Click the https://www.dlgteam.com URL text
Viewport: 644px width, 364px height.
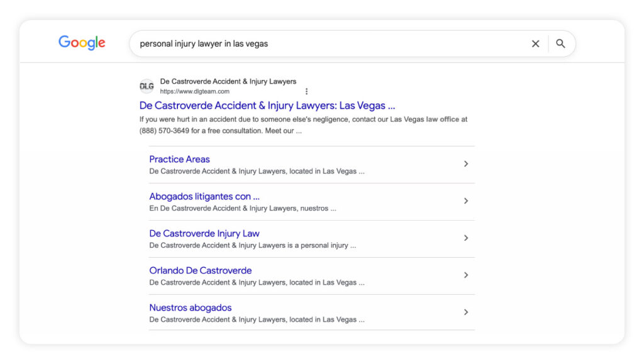[x=194, y=92]
